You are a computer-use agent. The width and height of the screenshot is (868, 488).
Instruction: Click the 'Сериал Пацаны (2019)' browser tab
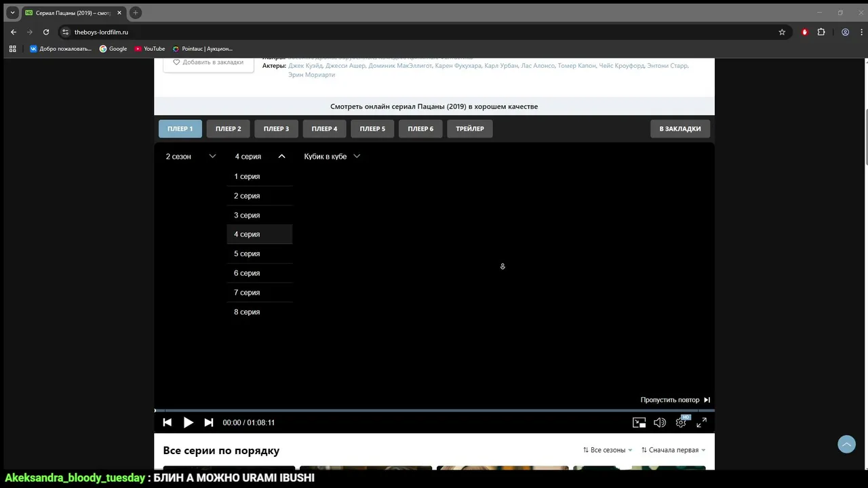pos(74,13)
